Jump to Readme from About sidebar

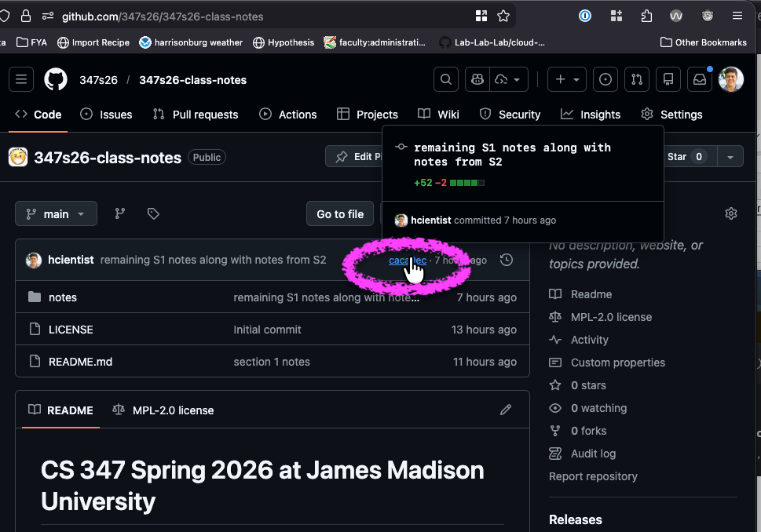point(580,294)
